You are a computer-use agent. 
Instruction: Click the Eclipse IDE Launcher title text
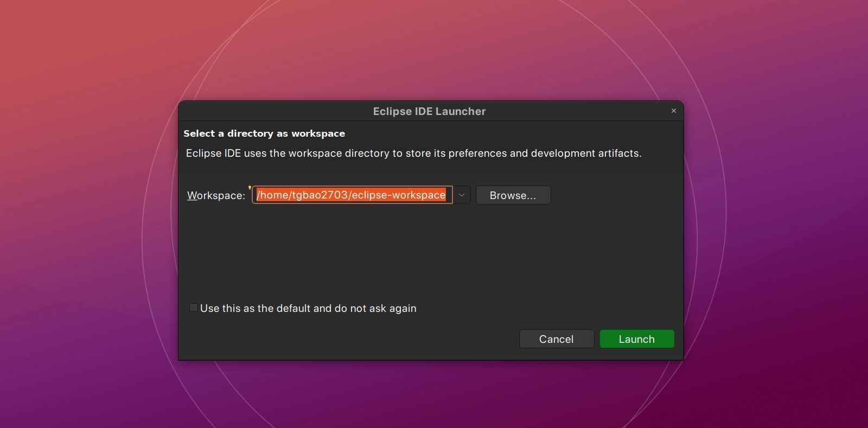click(429, 111)
